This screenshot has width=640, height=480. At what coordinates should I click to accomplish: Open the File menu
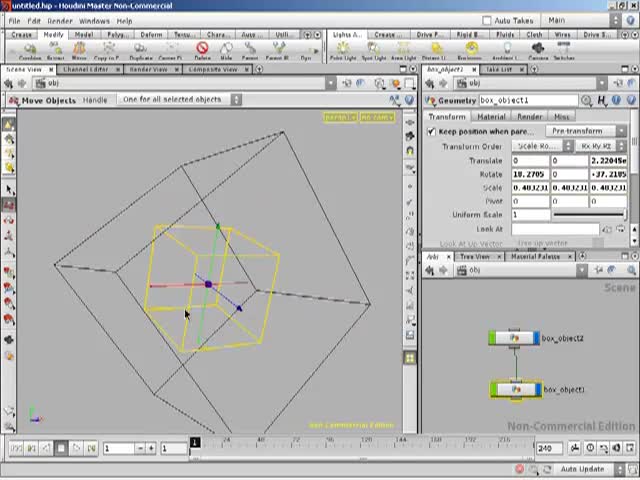pyautogui.click(x=14, y=21)
